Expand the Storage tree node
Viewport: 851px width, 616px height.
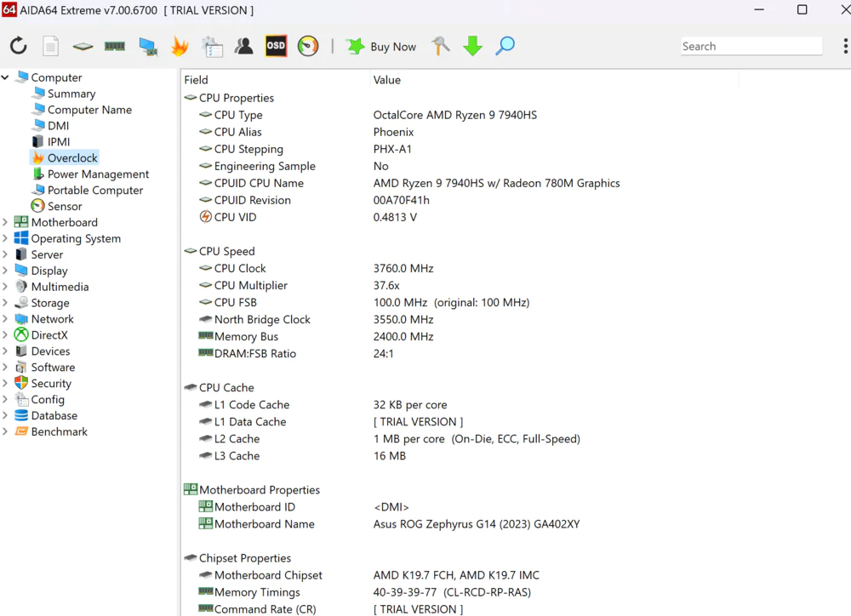(5, 303)
